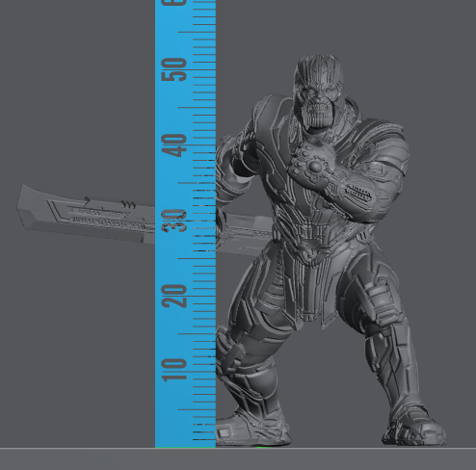Click the "20" mark on the ruler
This screenshot has width=476, height=470.
(174, 296)
